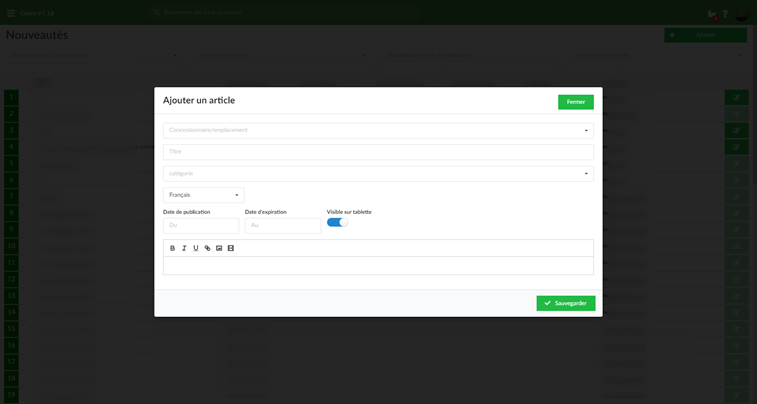Image resolution: width=757 pixels, height=404 pixels.
Task: Toggle the Visible sur tablette switch
Action: [x=337, y=222]
